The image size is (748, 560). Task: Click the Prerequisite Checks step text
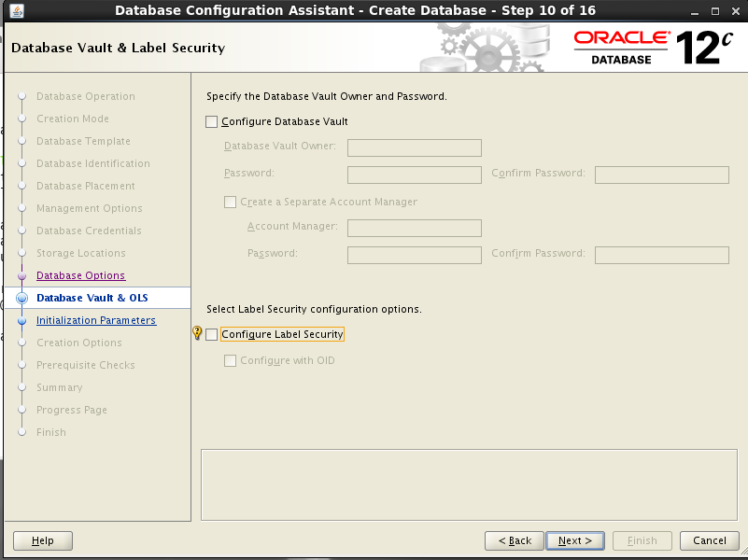(86, 365)
